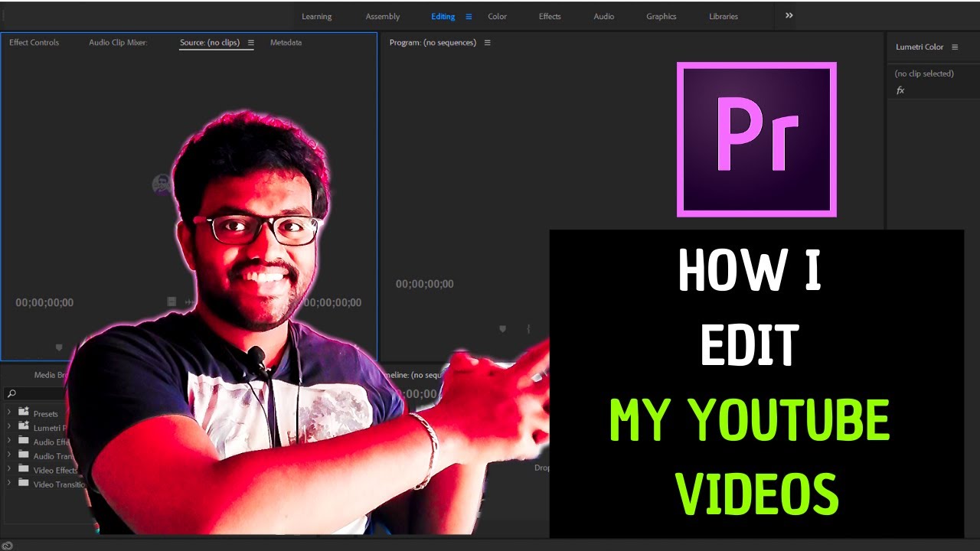Show overflow workspaces with the double-arrow
Screen dimensions: 980x551
[789, 15]
